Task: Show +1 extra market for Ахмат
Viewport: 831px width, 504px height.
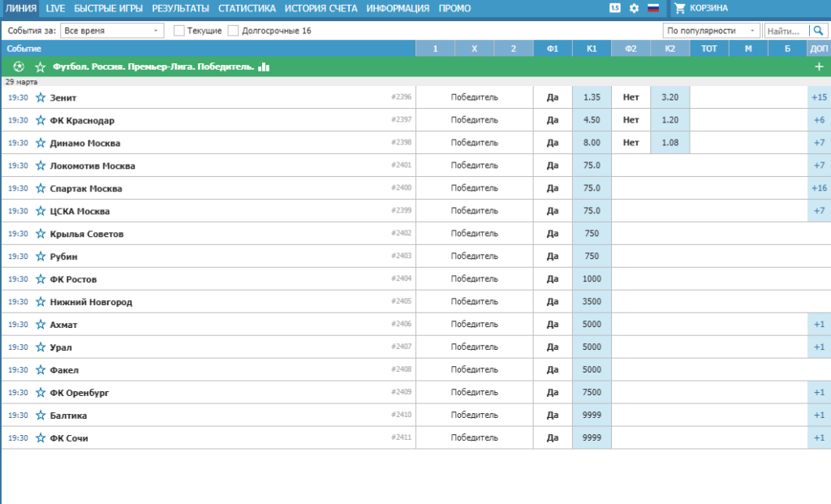Action: click(x=820, y=325)
